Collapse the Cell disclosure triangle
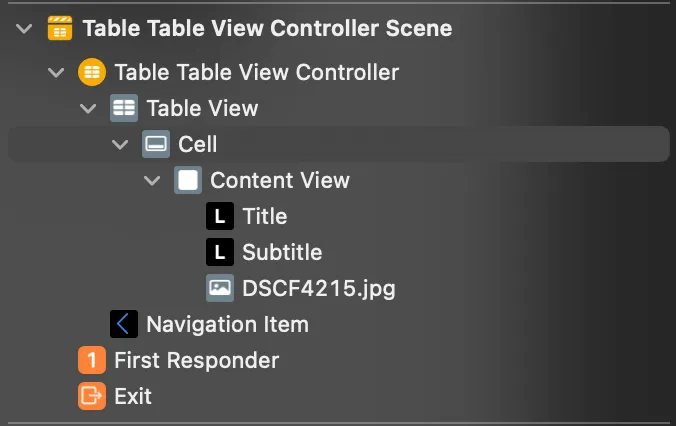 coord(121,144)
